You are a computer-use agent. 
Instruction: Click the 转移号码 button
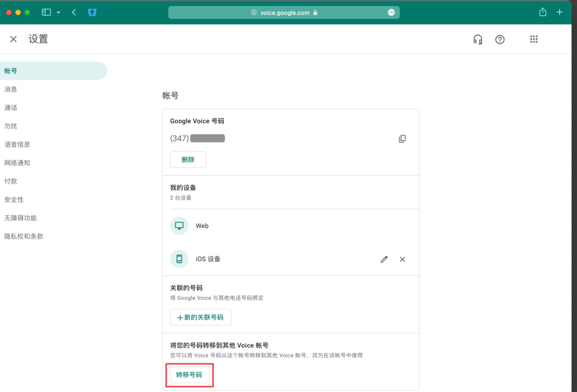pyautogui.click(x=189, y=375)
